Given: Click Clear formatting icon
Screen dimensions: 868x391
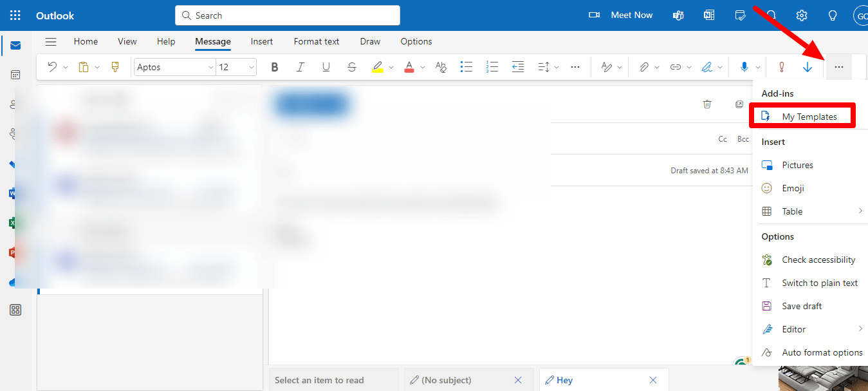Looking at the screenshot, I should [441, 67].
